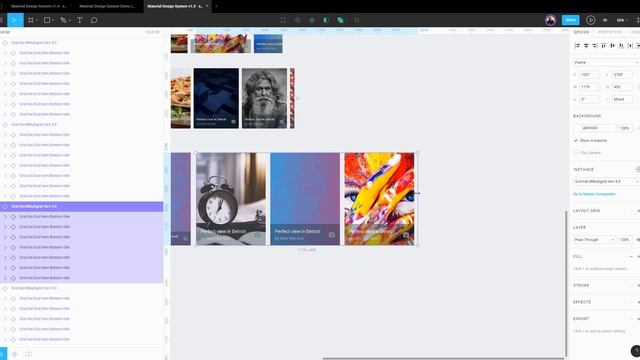Screen dimensions: 640x360
Task: Open the Instance component dropdown
Action: pos(606,181)
